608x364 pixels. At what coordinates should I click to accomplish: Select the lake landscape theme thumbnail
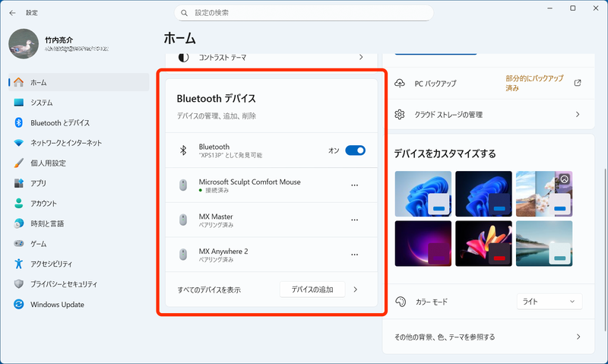coord(544,243)
